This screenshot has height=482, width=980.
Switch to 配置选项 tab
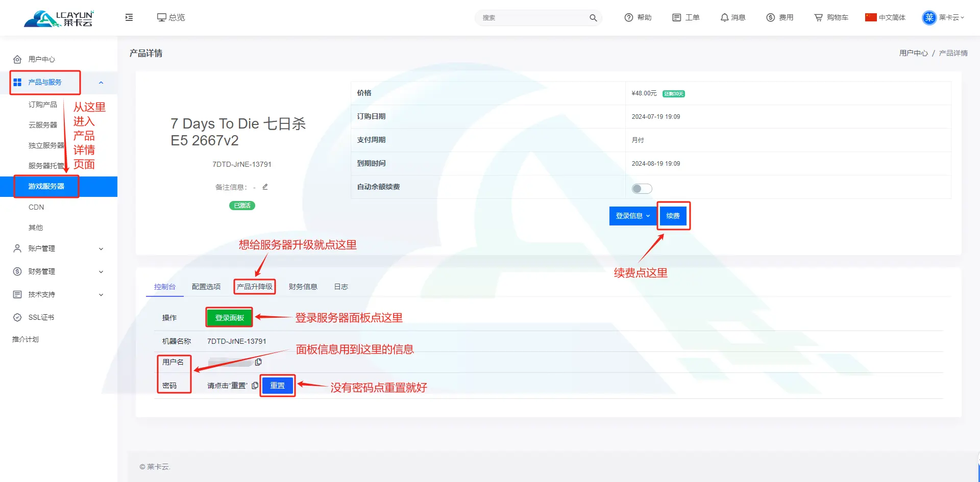pyautogui.click(x=206, y=287)
